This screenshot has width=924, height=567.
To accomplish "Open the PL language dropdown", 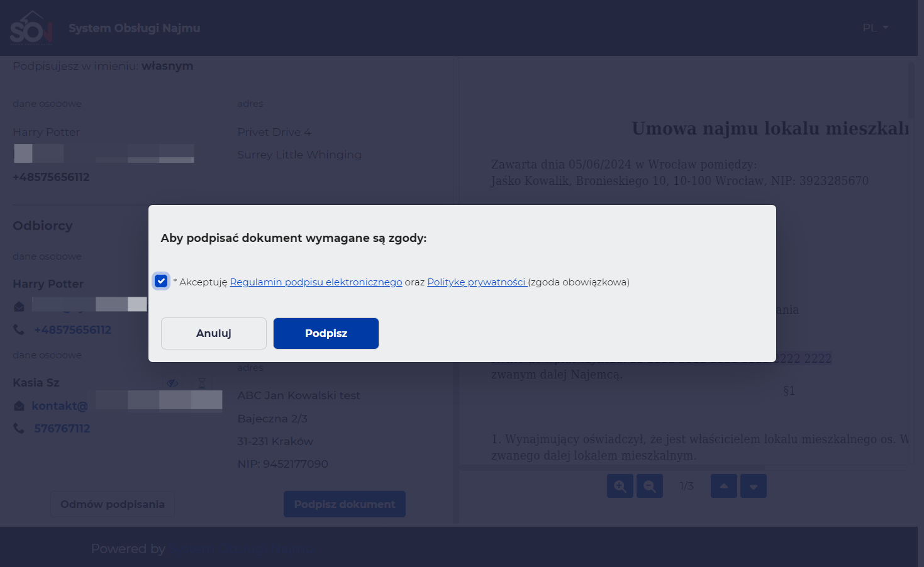I will [x=875, y=28].
